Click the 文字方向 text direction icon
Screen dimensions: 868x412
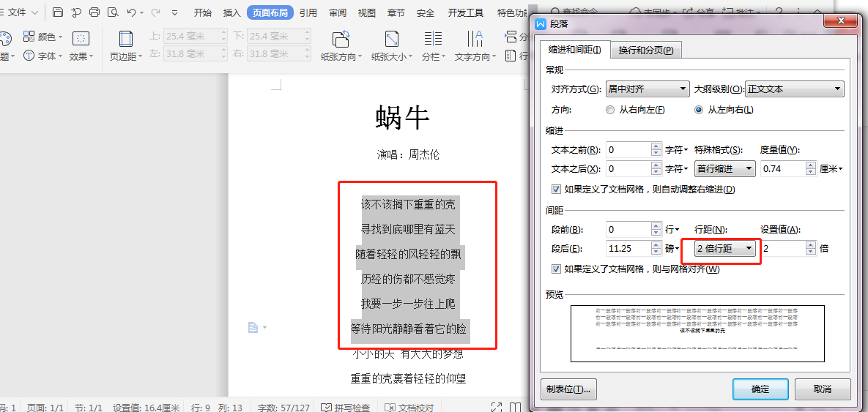(x=475, y=38)
